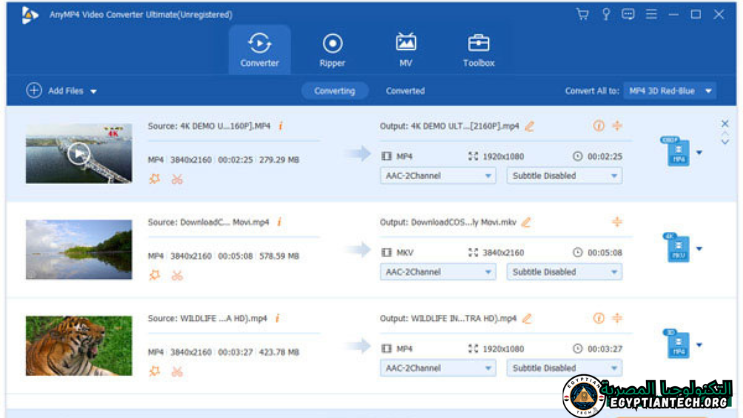Open the Convert All to MP4 3D Red-Blue dropdown
This screenshot has width=743, height=418.
coord(670,91)
